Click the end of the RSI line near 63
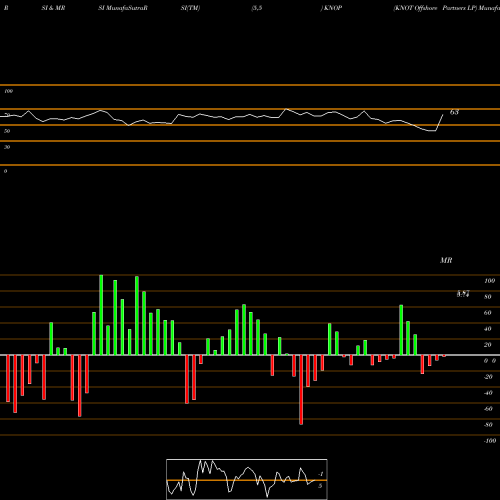This screenshot has height=500, width=500. click(x=443, y=115)
